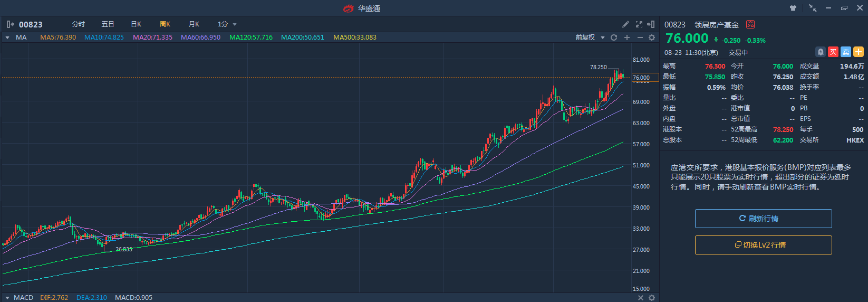Click the red 竞 badge icon

coord(750,24)
